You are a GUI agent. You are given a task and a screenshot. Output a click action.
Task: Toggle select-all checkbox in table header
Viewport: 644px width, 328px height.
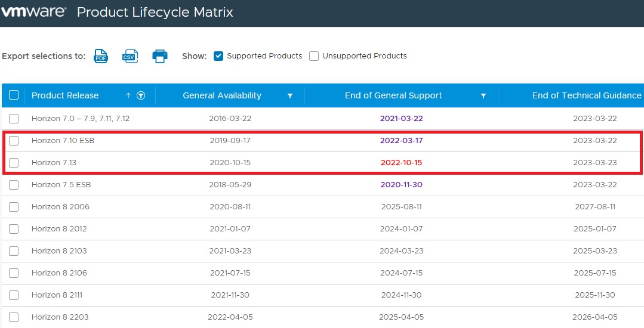(14, 95)
